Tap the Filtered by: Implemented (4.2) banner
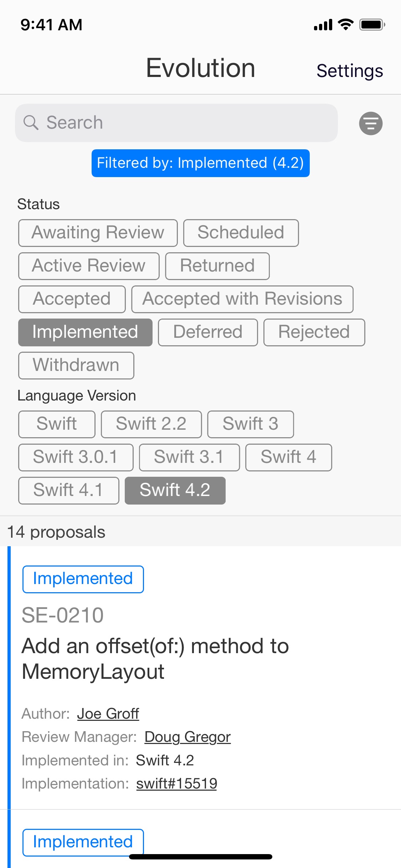 click(201, 163)
